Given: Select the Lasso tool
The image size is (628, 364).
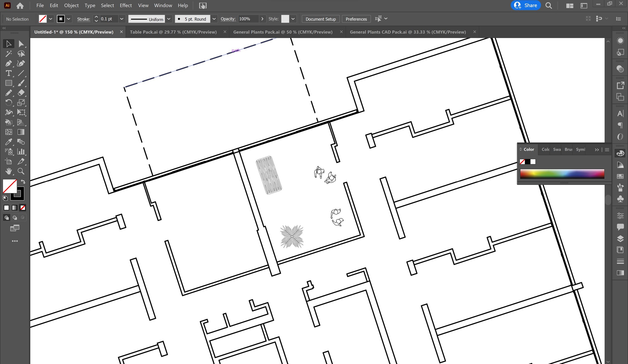Looking at the screenshot, I should (x=21, y=54).
